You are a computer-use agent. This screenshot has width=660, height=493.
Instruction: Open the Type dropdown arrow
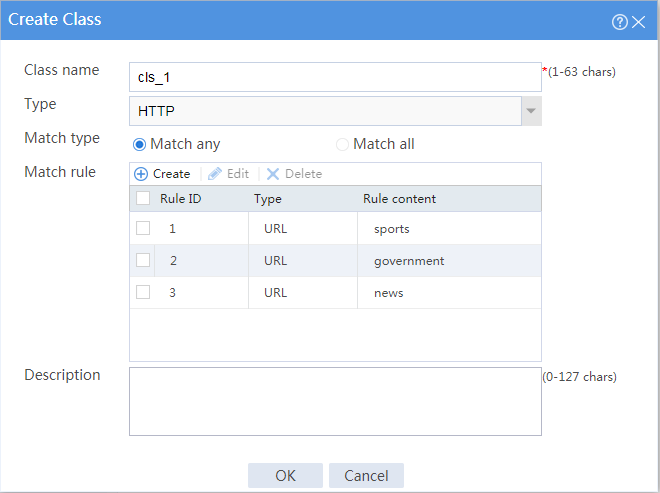point(531,111)
